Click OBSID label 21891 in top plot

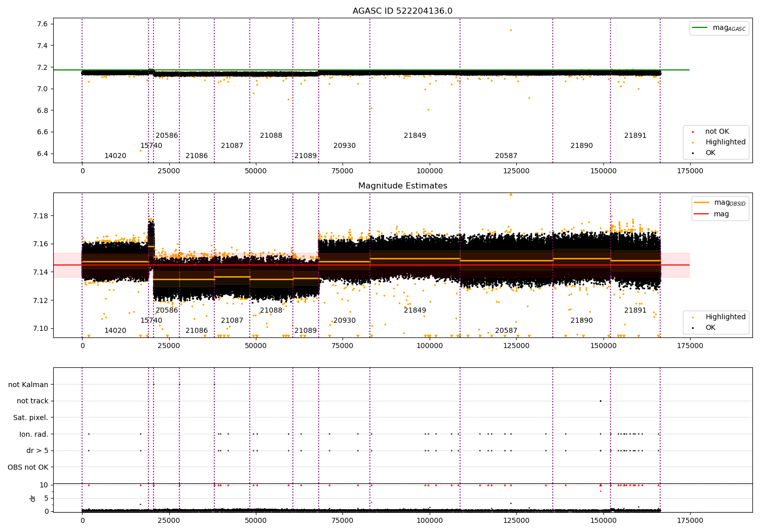point(635,136)
